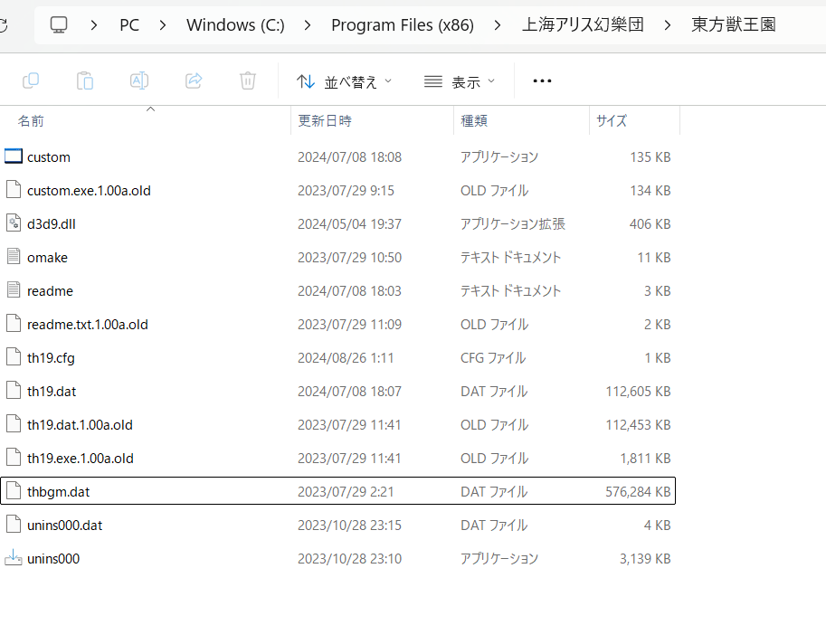Expand chevron after 上海アリス幻樂団
The height and width of the screenshot is (644, 826).
[x=668, y=24]
